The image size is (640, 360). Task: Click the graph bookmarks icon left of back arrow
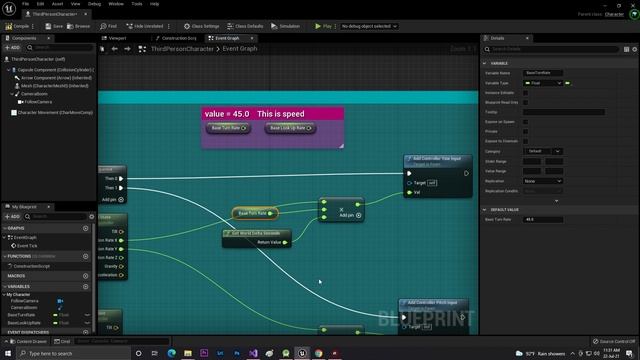[102, 49]
